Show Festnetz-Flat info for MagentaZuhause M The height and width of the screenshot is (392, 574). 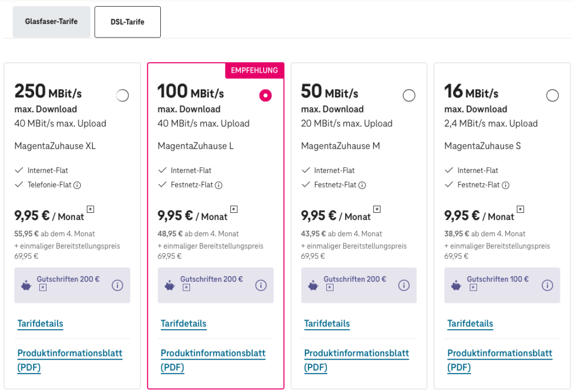(x=363, y=185)
